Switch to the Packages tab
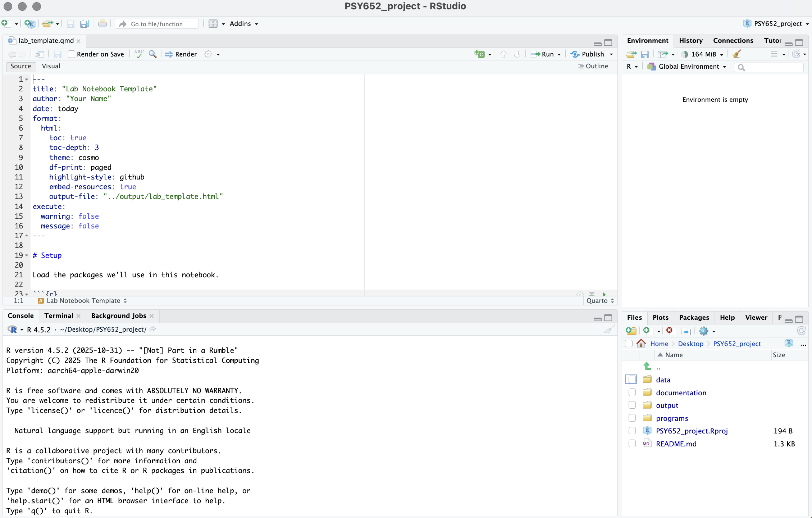The width and height of the screenshot is (812, 518). pyautogui.click(x=694, y=318)
